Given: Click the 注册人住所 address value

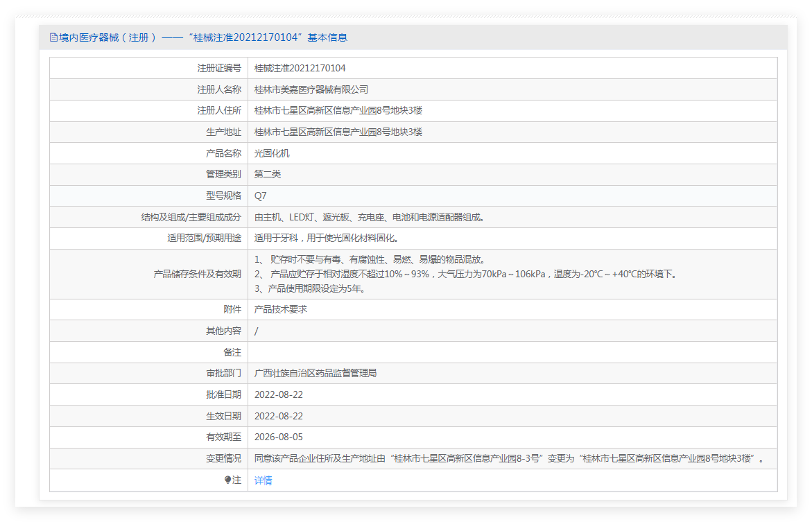Looking at the screenshot, I should (338, 111).
